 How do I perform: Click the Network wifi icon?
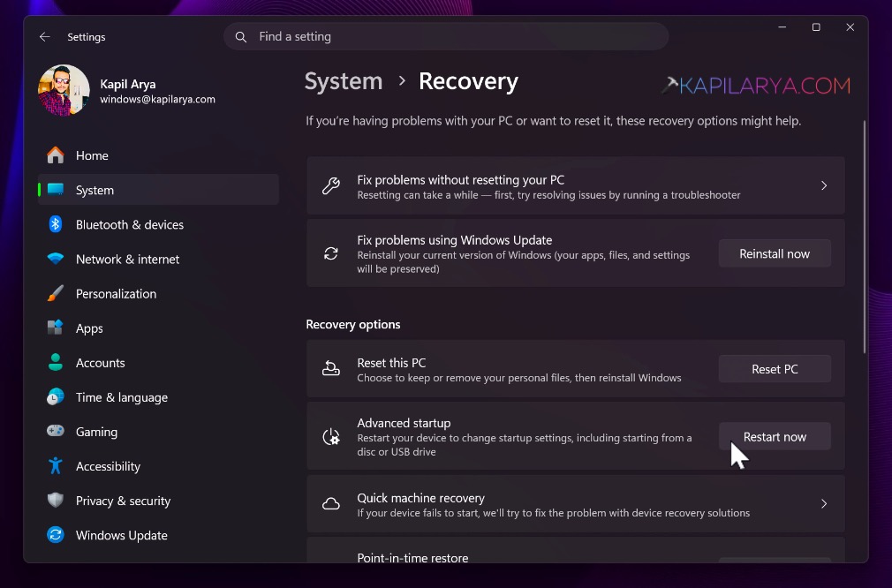[55, 259]
